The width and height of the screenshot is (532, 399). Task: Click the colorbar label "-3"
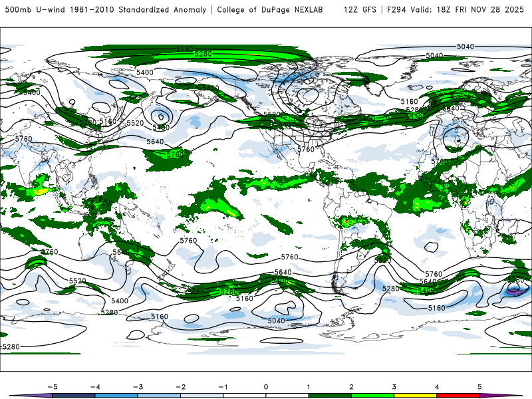tap(138, 387)
